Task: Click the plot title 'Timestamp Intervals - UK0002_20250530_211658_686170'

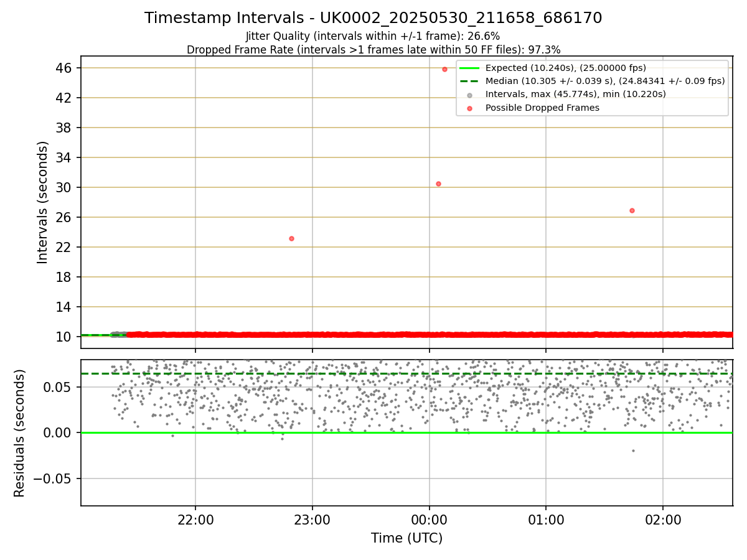Action: (374, 18)
